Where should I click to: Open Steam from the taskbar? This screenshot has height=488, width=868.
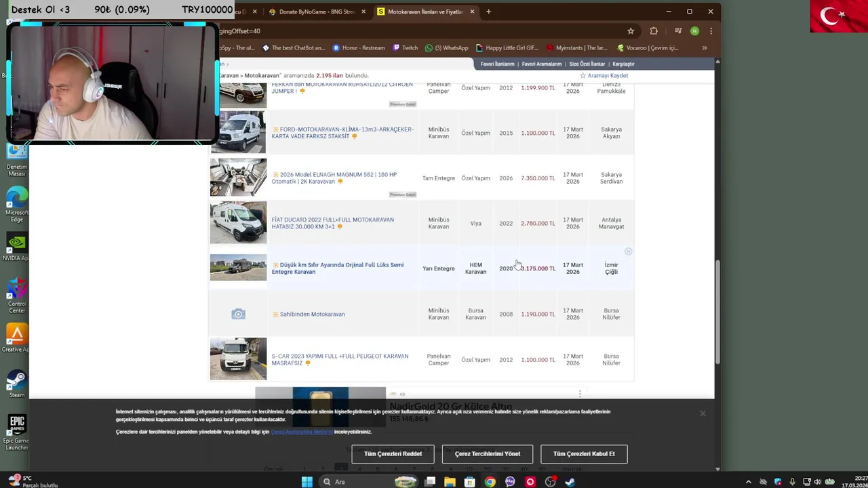pos(570,482)
